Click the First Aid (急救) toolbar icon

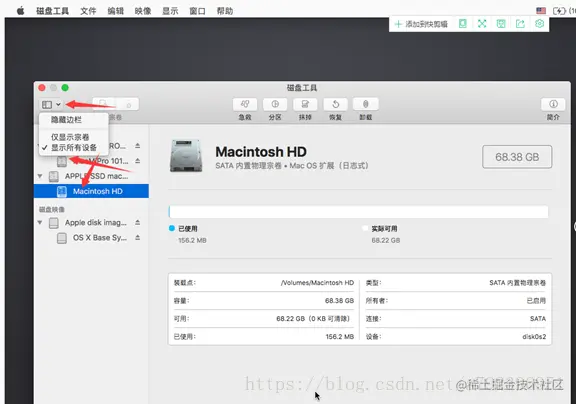[245, 104]
